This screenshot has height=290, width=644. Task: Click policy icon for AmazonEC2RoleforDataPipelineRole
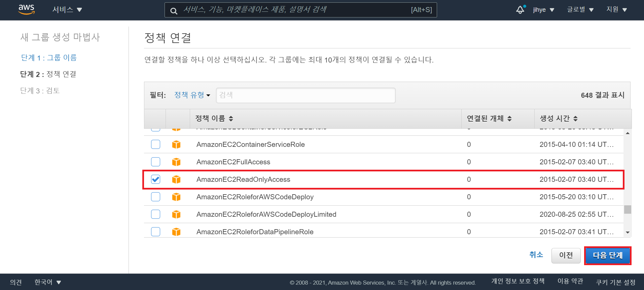pos(176,232)
